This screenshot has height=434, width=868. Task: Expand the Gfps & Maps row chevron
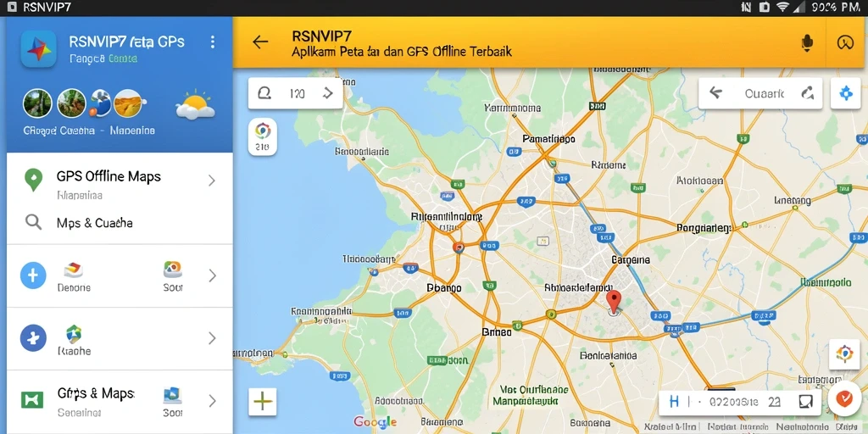click(212, 401)
